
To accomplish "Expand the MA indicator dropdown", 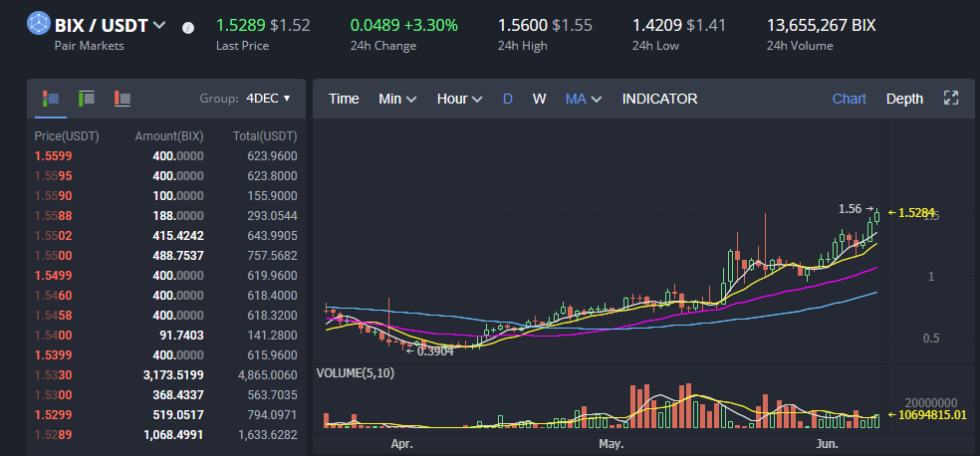I will (x=583, y=99).
